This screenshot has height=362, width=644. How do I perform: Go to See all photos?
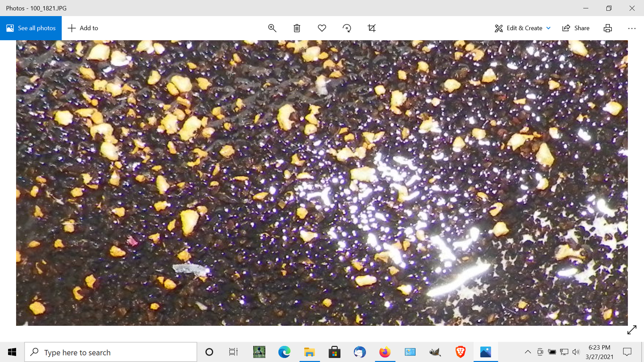tap(31, 28)
